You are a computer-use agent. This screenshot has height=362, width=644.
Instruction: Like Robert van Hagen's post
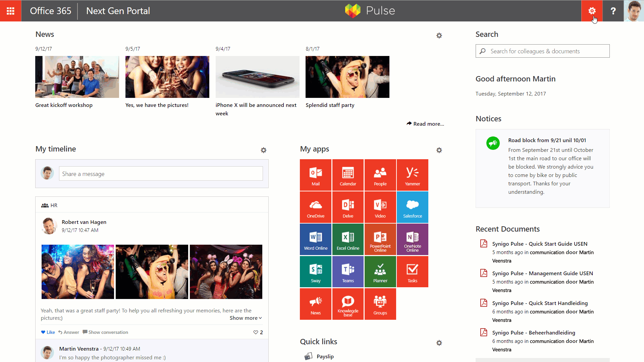click(48, 332)
